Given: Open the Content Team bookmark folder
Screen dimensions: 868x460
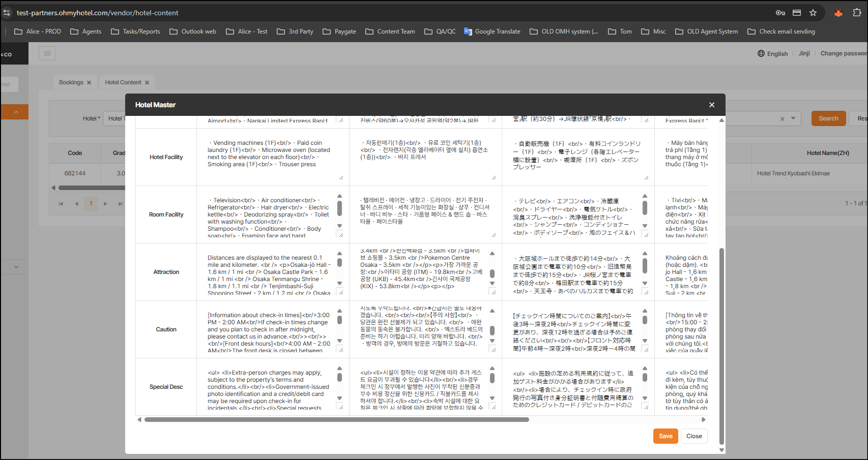Looking at the screenshot, I should pyautogui.click(x=390, y=32).
